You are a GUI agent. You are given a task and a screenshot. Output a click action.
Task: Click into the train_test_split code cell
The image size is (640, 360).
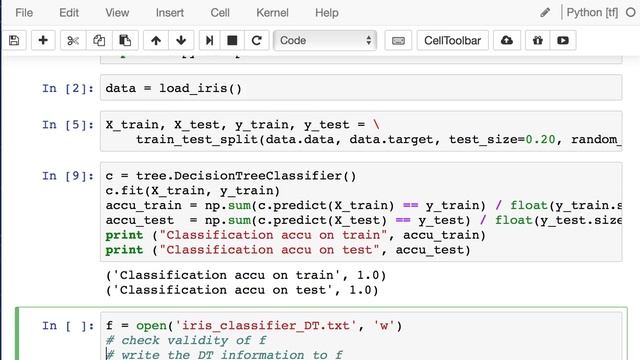pos(361,131)
